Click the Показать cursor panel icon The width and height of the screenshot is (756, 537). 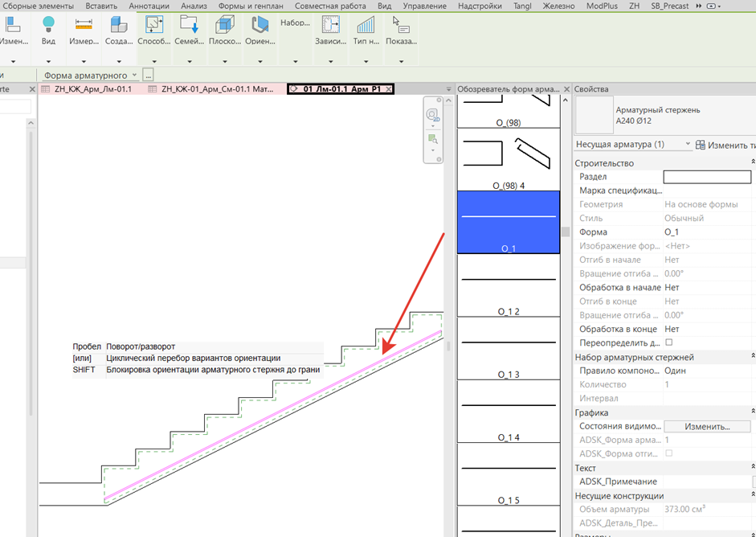(x=401, y=24)
